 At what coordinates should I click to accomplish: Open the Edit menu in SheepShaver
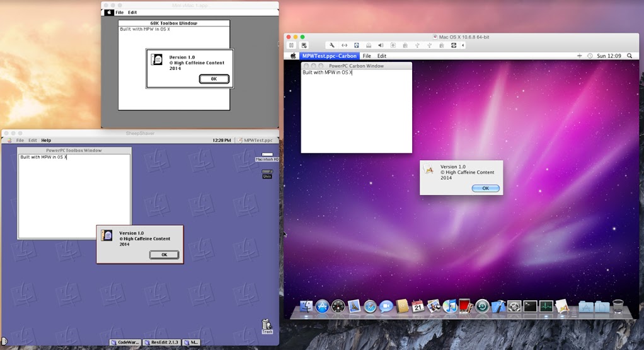[x=32, y=140]
